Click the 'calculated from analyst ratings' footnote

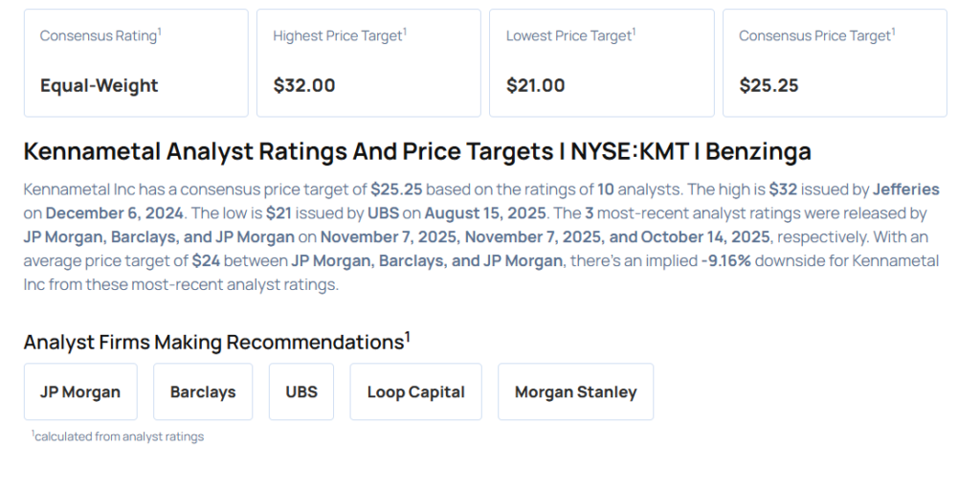[119, 436]
